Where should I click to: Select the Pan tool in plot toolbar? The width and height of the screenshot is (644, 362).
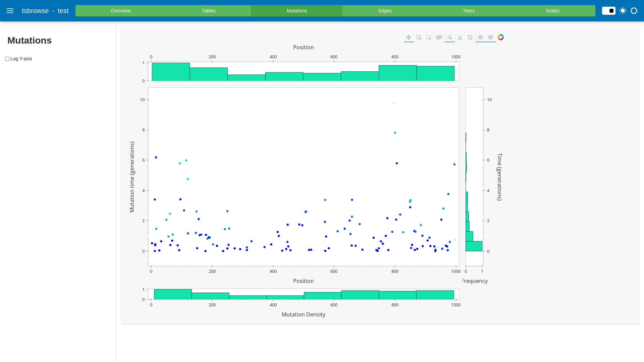click(409, 38)
